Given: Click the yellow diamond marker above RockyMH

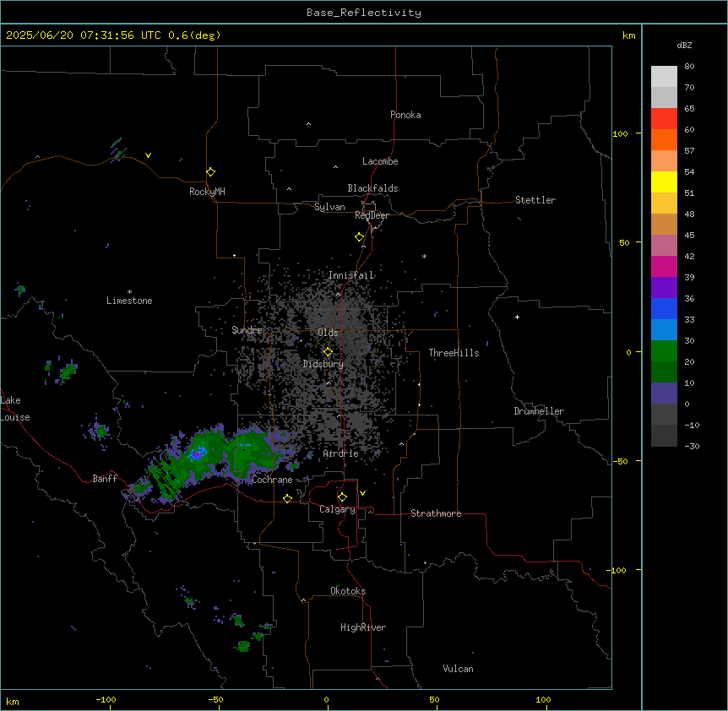Looking at the screenshot, I should (x=210, y=172).
